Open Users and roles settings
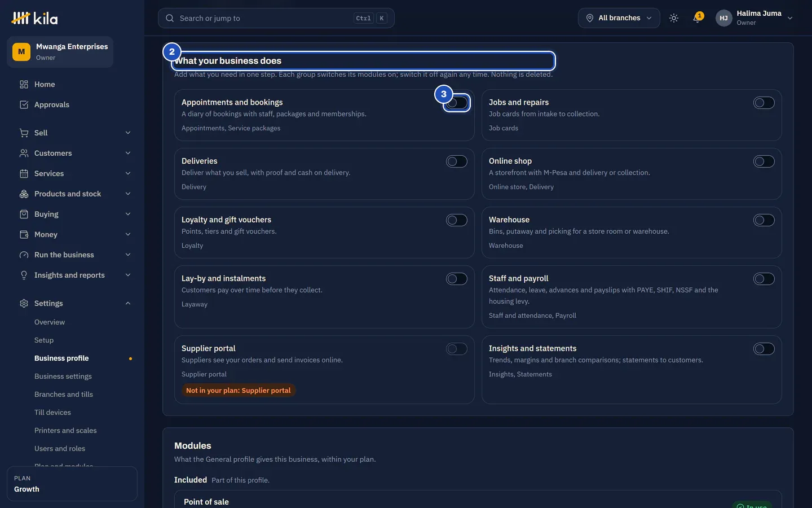 pyautogui.click(x=60, y=449)
